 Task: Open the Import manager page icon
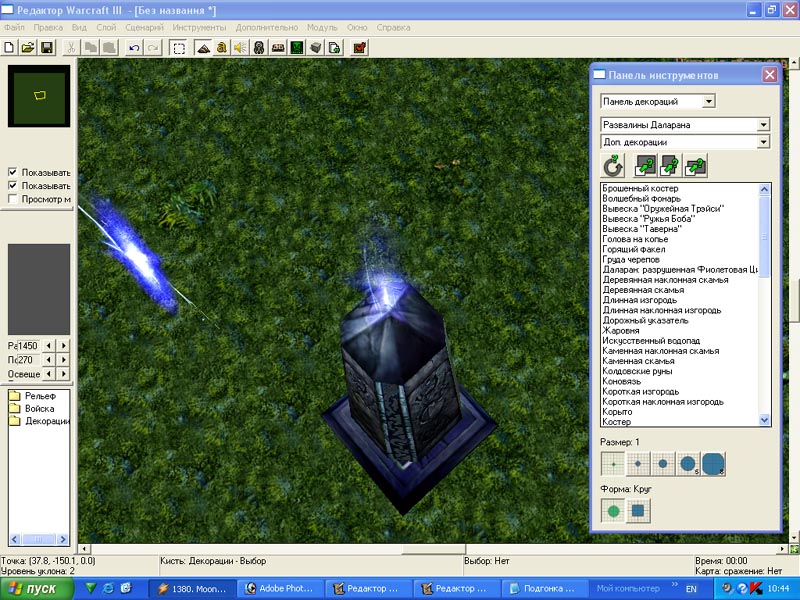tap(335, 48)
